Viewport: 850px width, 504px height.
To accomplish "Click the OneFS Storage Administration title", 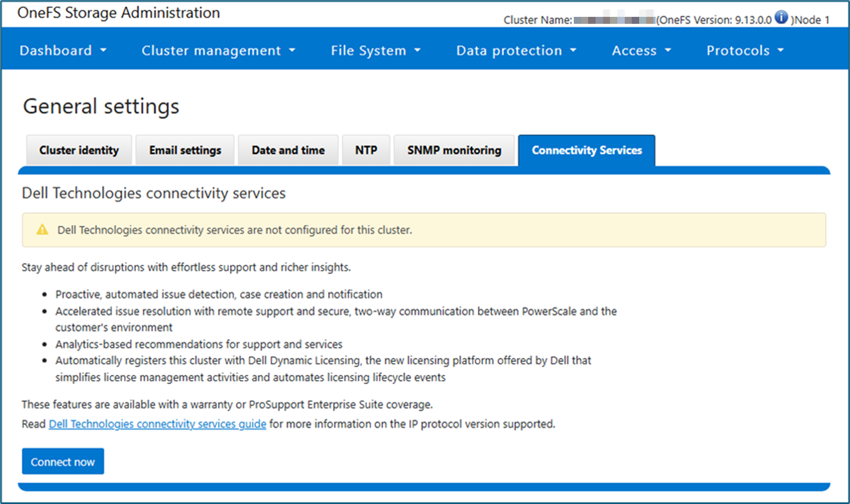I will click(x=118, y=13).
